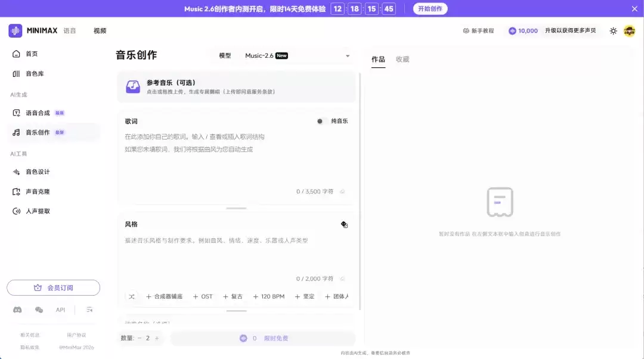This screenshot has height=359, width=644.
Task: Click the empty works placeholder icon
Action: (x=500, y=202)
